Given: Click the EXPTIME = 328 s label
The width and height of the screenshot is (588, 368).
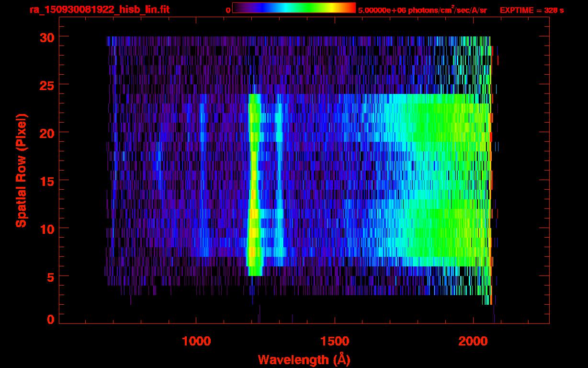Looking at the screenshot, I should click(x=531, y=10).
